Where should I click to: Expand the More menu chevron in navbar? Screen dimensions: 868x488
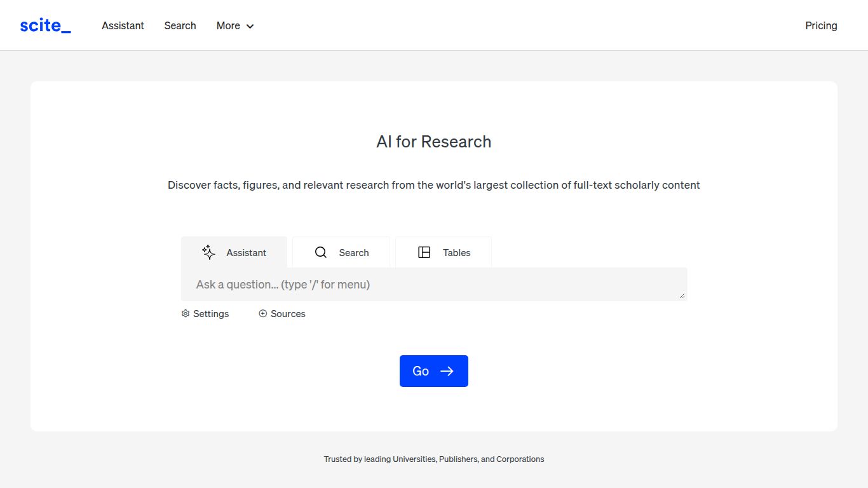tap(250, 26)
